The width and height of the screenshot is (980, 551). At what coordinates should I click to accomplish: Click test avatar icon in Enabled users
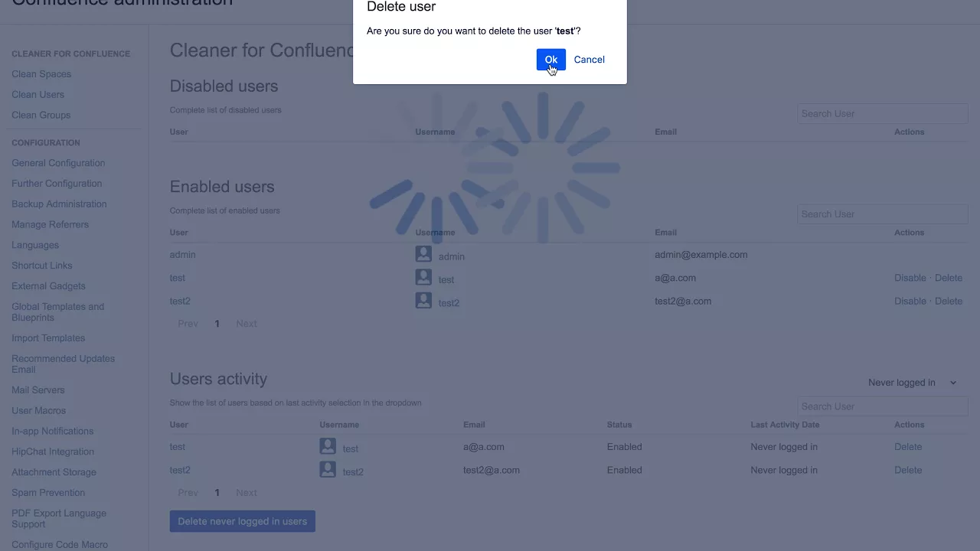[423, 277]
